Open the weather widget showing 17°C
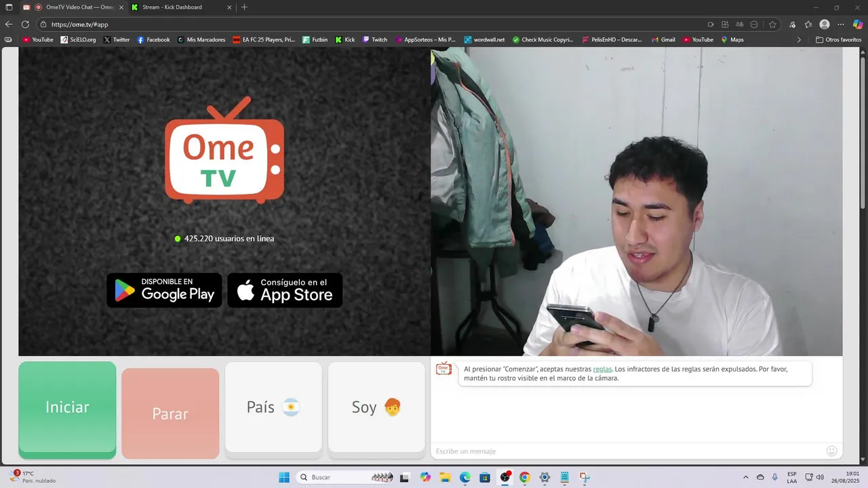Viewport: 868px width, 488px height. click(x=34, y=477)
